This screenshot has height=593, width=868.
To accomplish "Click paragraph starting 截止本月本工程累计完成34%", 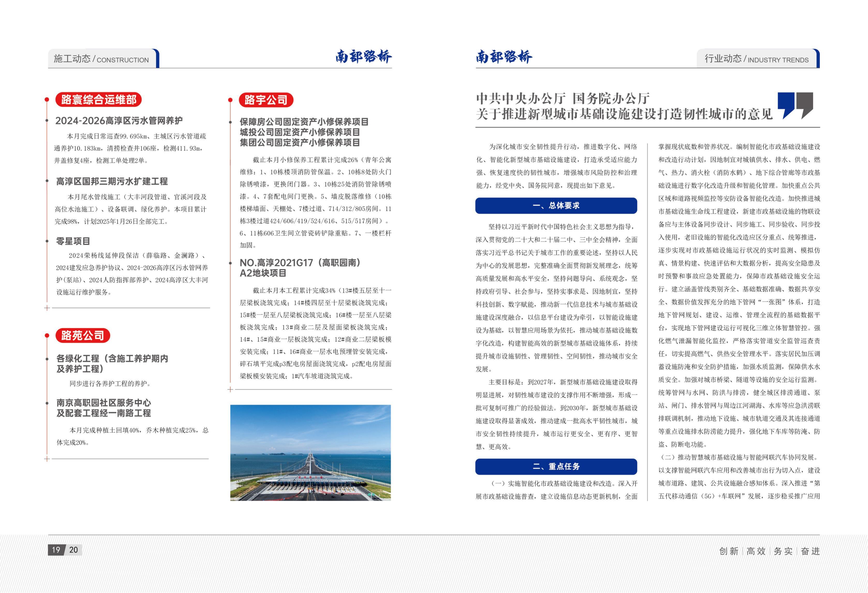I will 316,333.
